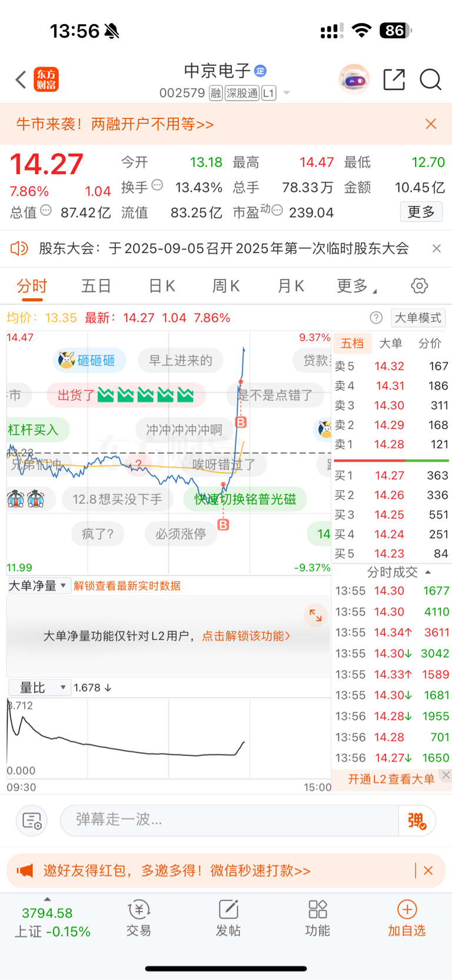
Task: Expand the indicator panel fullscreen icon
Action: [315, 616]
